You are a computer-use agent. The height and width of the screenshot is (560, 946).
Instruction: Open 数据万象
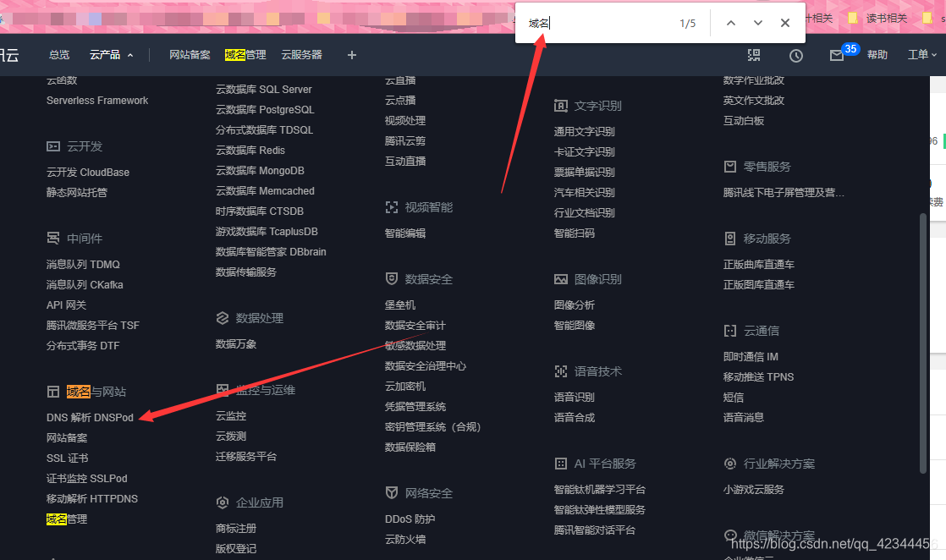point(236,344)
